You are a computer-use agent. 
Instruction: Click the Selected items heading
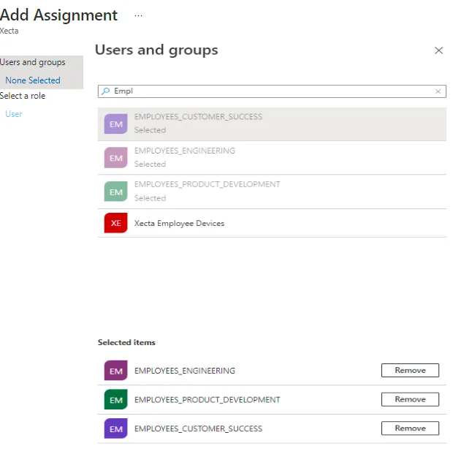126,342
